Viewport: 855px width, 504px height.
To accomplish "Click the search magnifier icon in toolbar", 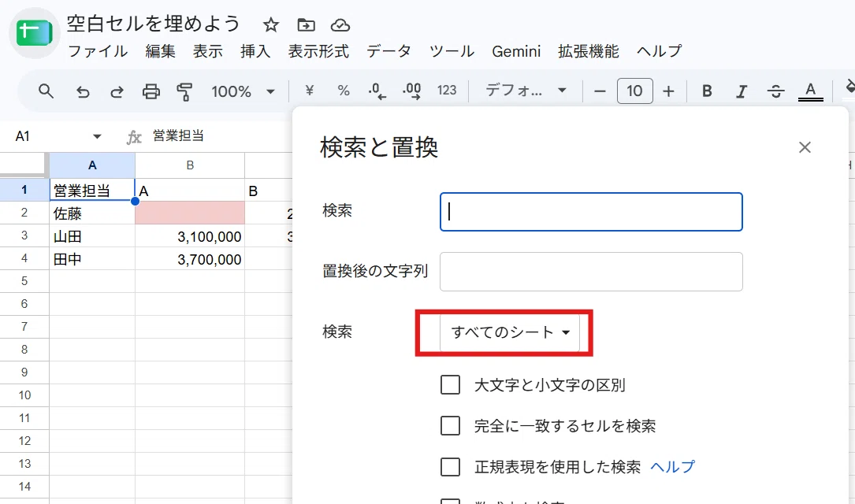I will coord(46,91).
